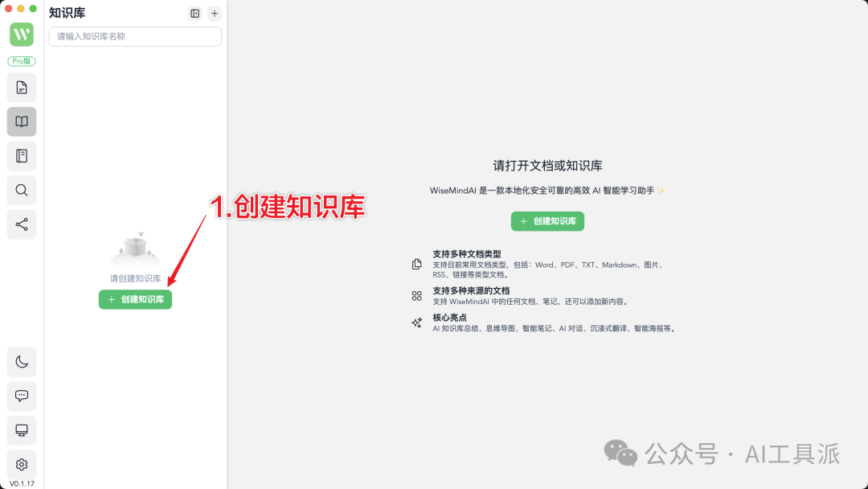
Task: Click the sparkle icon beside 核心亮点
Action: click(417, 323)
